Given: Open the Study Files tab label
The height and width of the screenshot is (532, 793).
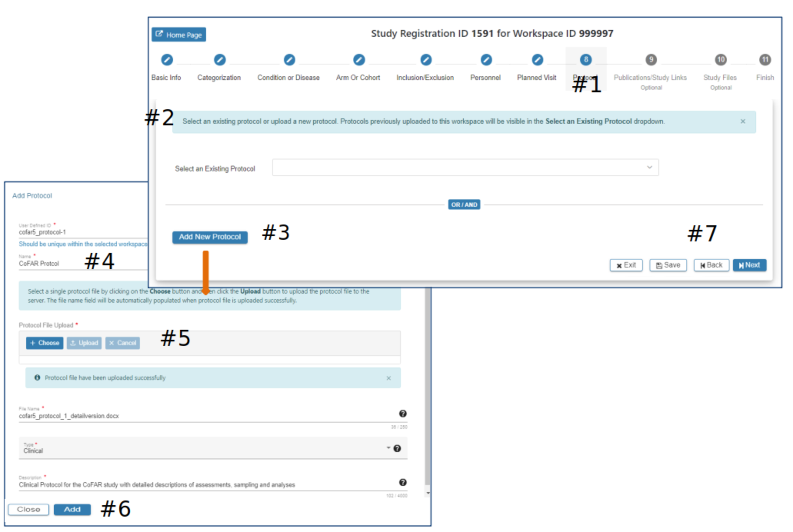Looking at the screenshot, I should (x=720, y=78).
